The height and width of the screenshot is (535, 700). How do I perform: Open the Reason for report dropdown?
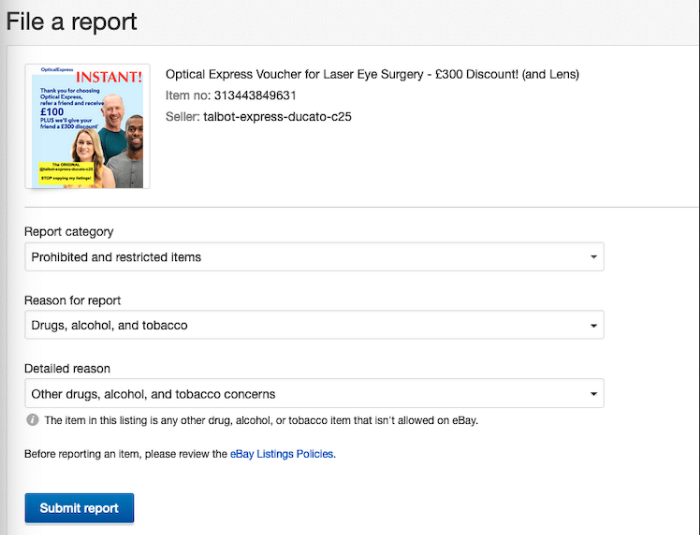tap(314, 325)
